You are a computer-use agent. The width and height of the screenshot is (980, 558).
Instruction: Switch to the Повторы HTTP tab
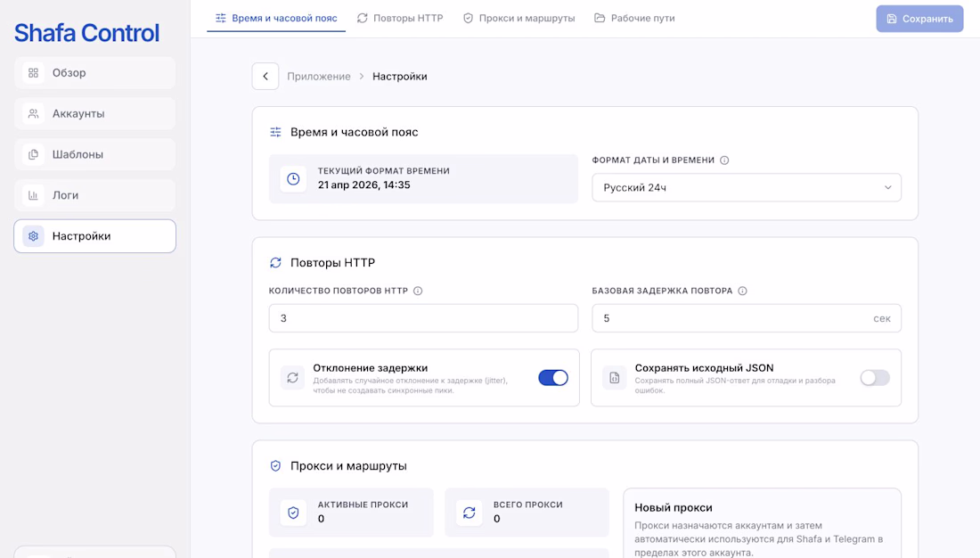pyautogui.click(x=400, y=18)
